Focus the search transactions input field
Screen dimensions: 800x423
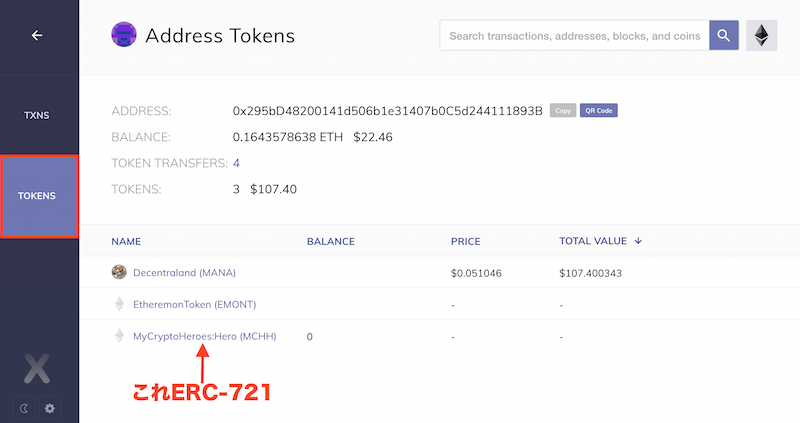pos(574,36)
